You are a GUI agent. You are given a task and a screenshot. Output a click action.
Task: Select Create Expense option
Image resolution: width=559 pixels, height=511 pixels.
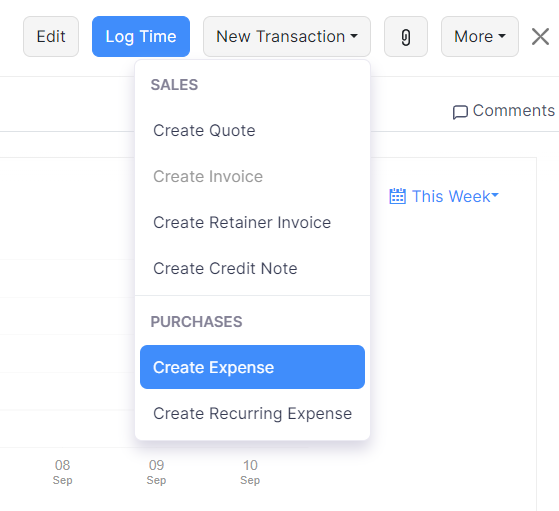click(252, 367)
